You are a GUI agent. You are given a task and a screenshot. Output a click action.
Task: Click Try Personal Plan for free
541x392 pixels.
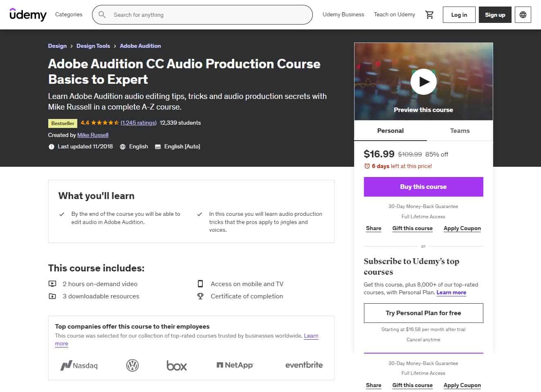tap(424, 313)
